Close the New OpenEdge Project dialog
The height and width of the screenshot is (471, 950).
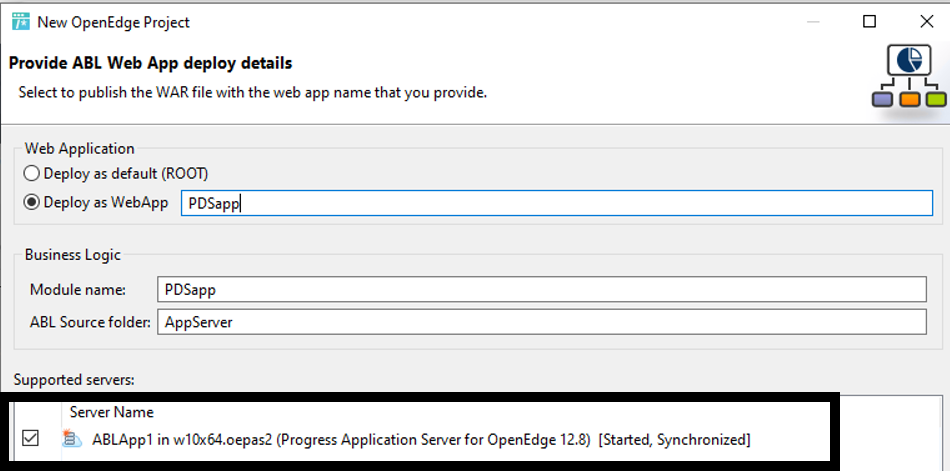(x=926, y=22)
